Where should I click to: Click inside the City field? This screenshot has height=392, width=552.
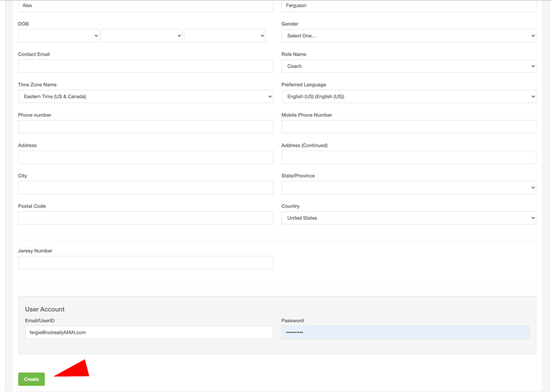pos(145,188)
